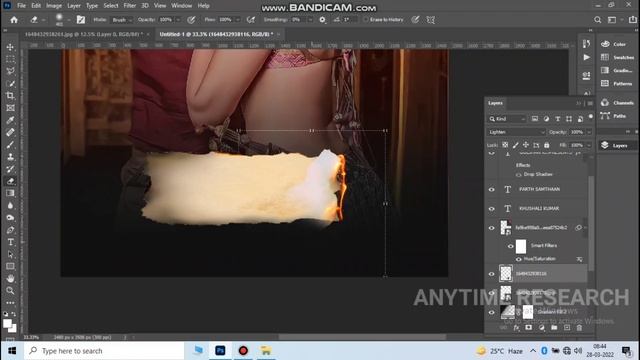The height and width of the screenshot is (360, 640).
Task: Hide the Gradient Fill layer
Action: point(491,312)
